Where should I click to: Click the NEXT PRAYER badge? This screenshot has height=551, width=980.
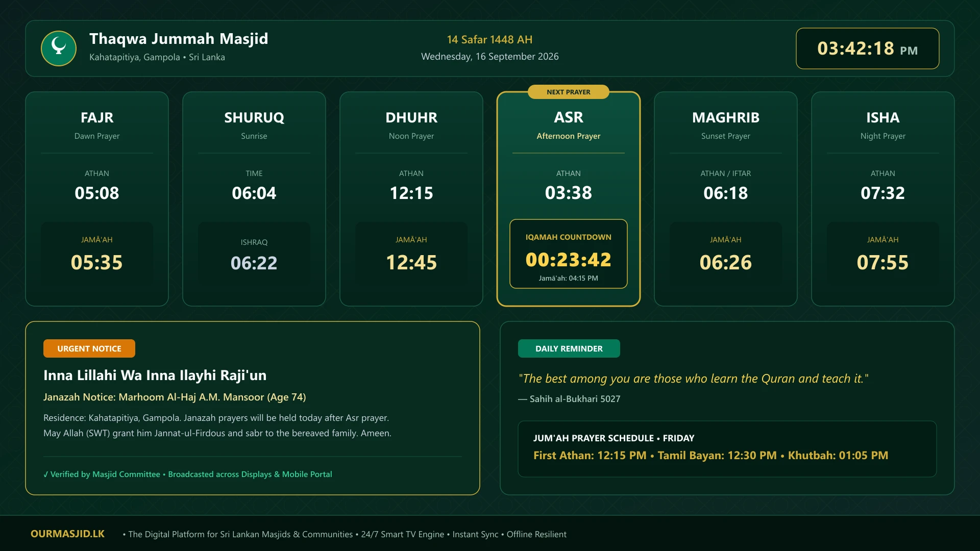pos(568,92)
